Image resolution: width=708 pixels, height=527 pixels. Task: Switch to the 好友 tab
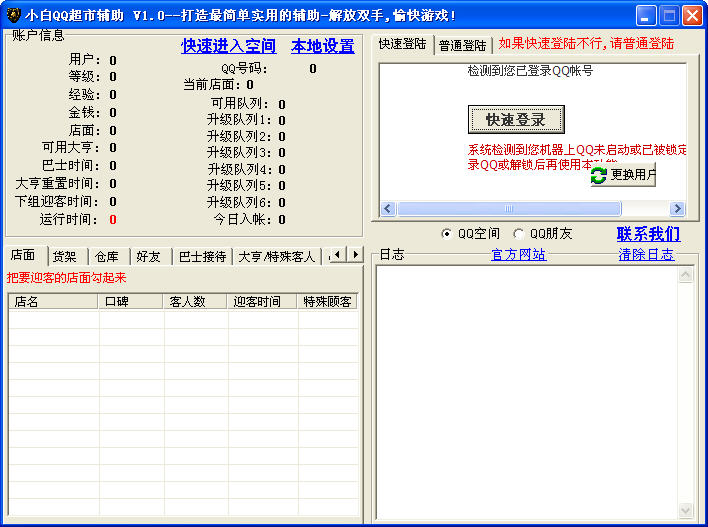(149, 257)
